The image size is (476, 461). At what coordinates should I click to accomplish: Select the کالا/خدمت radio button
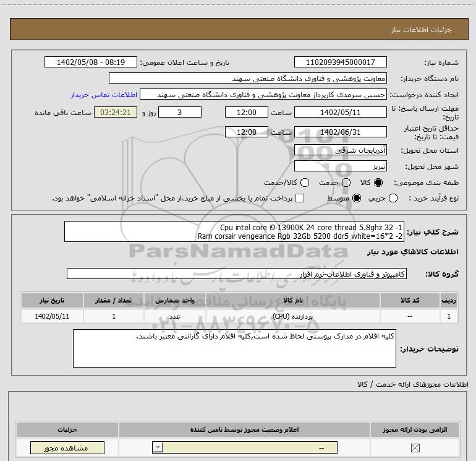[305, 183]
